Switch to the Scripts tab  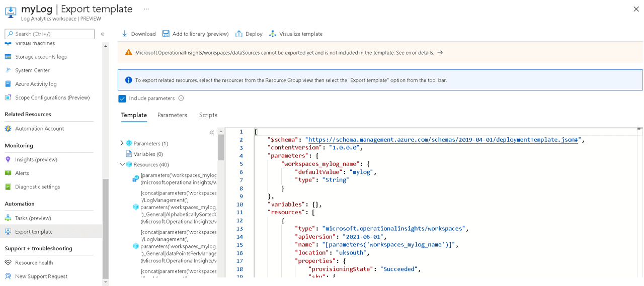pos(208,115)
